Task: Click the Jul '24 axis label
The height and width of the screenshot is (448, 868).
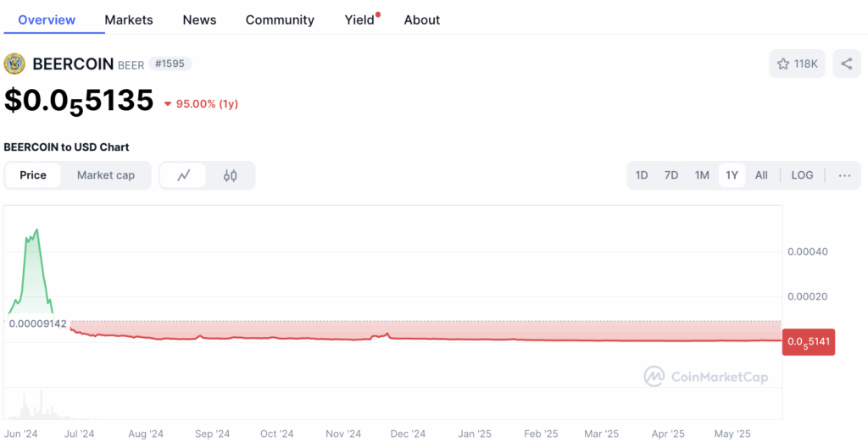Action: [79, 434]
